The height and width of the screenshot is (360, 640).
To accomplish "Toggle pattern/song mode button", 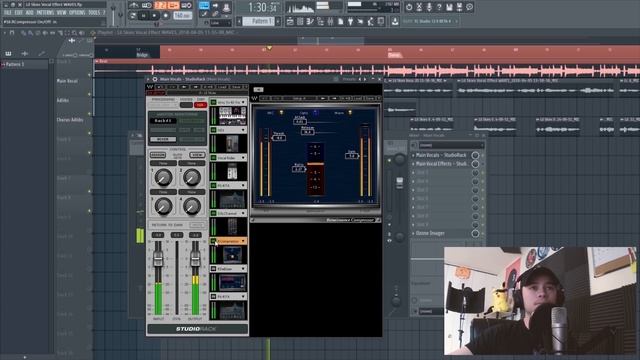I will click(x=133, y=16).
